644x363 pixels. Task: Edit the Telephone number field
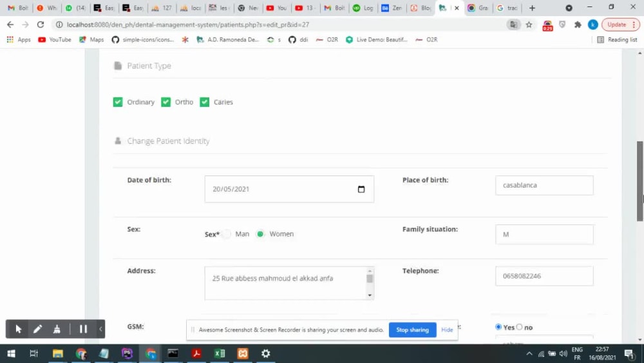[x=544, y=276]
